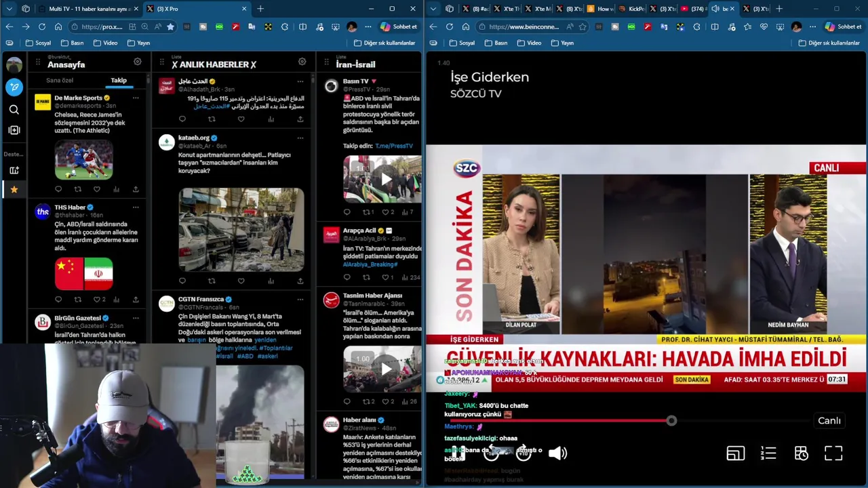Open a new tab in right browser

point(779,9)
